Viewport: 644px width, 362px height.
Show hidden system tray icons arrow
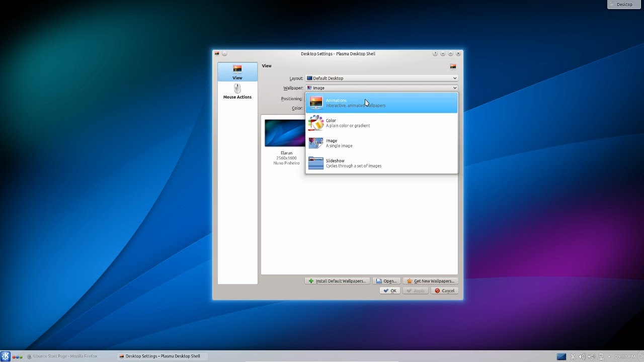tap(609, 356)
